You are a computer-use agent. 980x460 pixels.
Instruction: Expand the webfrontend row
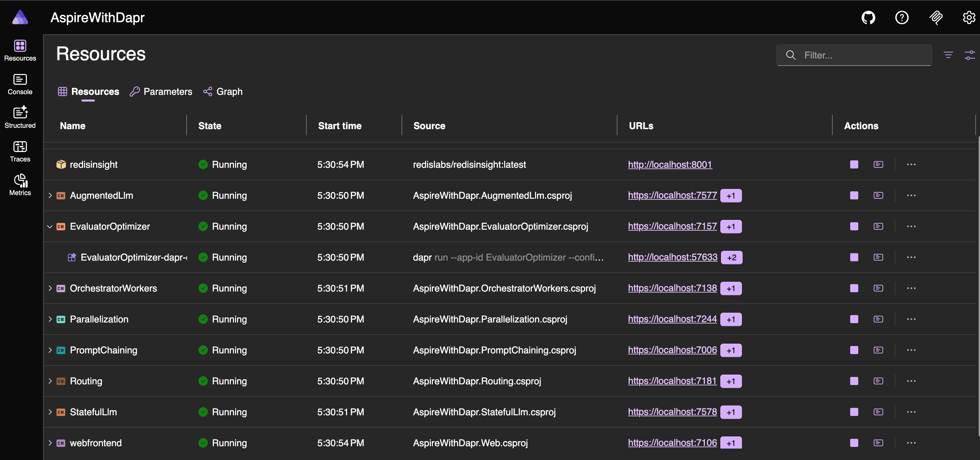pos(50,443)
